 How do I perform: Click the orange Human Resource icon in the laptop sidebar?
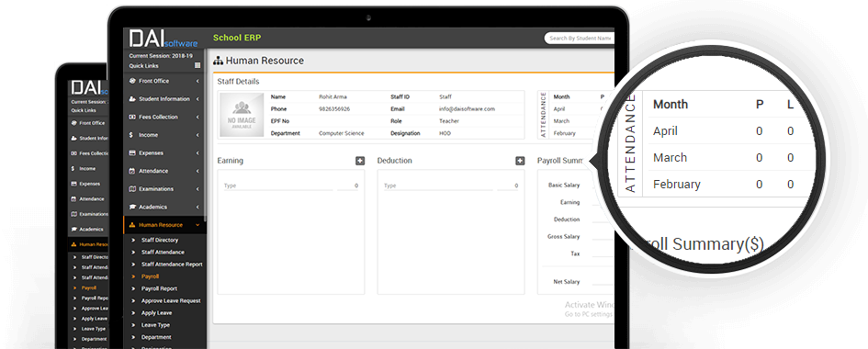[132, 225]
